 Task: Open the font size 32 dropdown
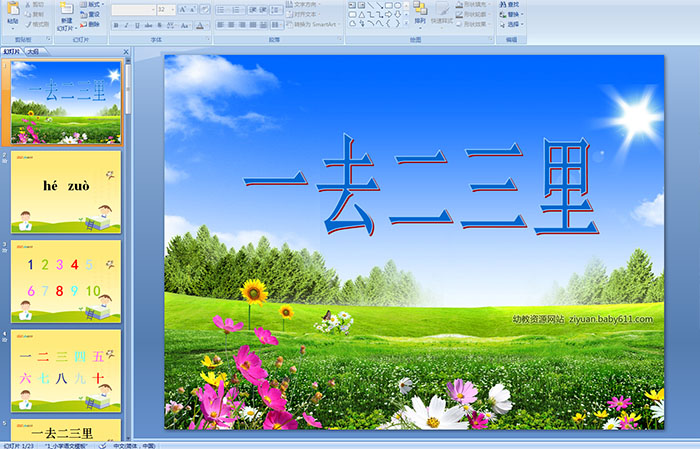[x=172, y=10]
